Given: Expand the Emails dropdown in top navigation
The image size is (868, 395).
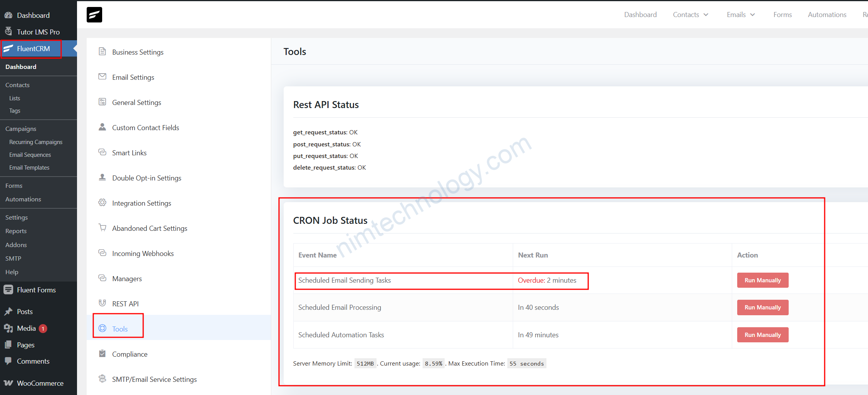Looking at the screenshot, I should [741, 15].
